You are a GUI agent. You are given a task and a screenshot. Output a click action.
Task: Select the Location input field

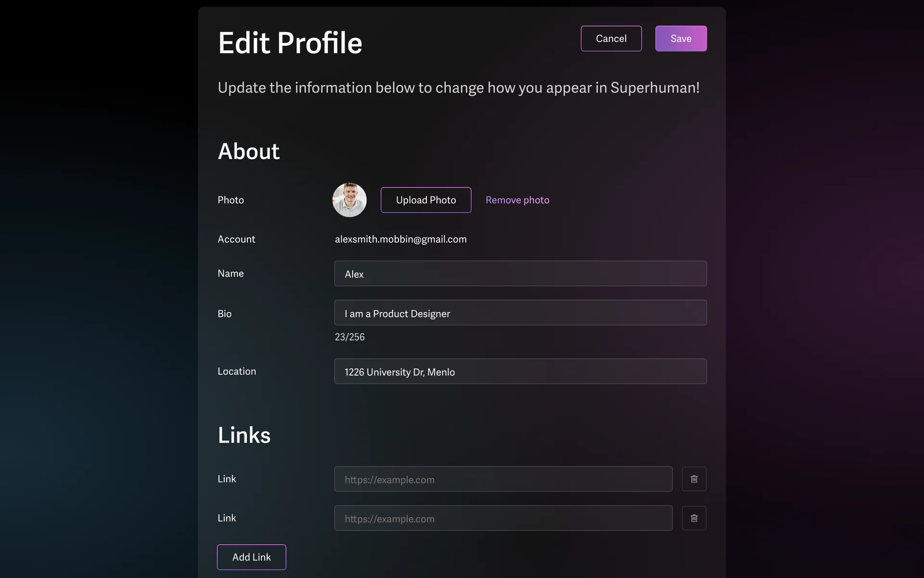tap(520, 371)
